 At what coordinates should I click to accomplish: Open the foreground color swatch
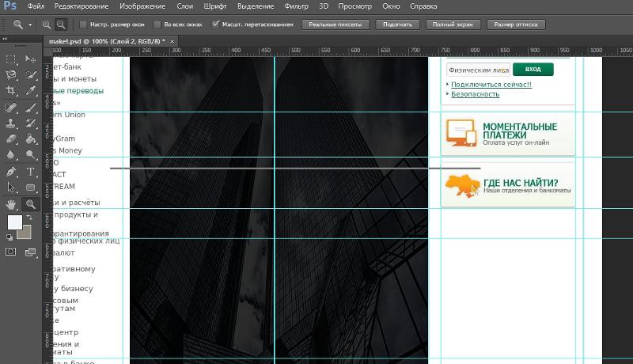point(14,222)
